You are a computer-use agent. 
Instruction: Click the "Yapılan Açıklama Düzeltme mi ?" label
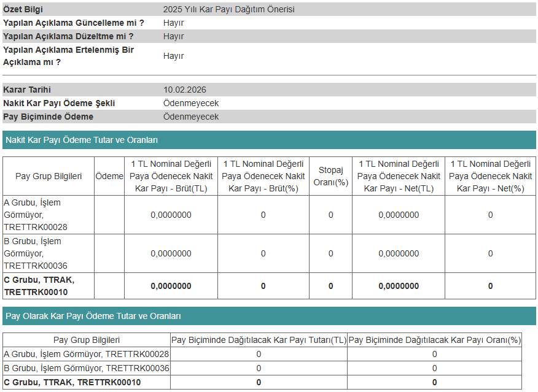[68, 36]
